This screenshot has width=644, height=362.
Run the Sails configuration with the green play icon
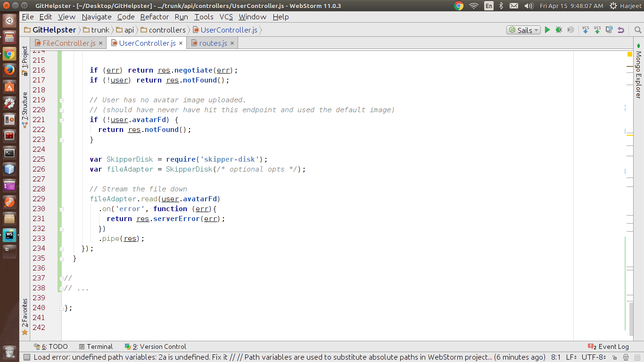tap(547, 30)
